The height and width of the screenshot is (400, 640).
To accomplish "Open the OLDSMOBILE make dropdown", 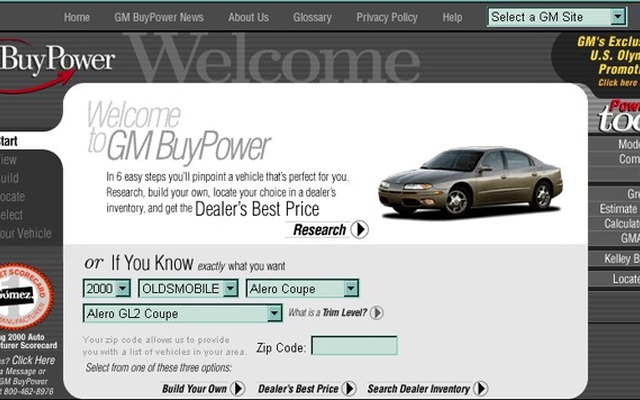I will 188,289.
